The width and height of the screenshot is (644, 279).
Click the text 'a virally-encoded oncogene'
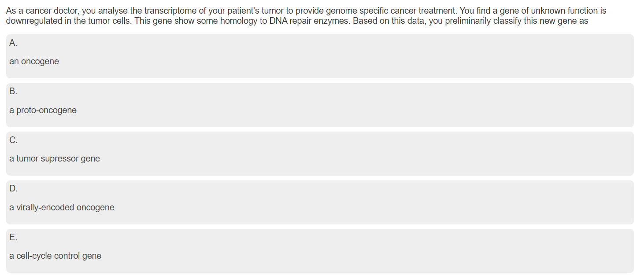(62, 208)
